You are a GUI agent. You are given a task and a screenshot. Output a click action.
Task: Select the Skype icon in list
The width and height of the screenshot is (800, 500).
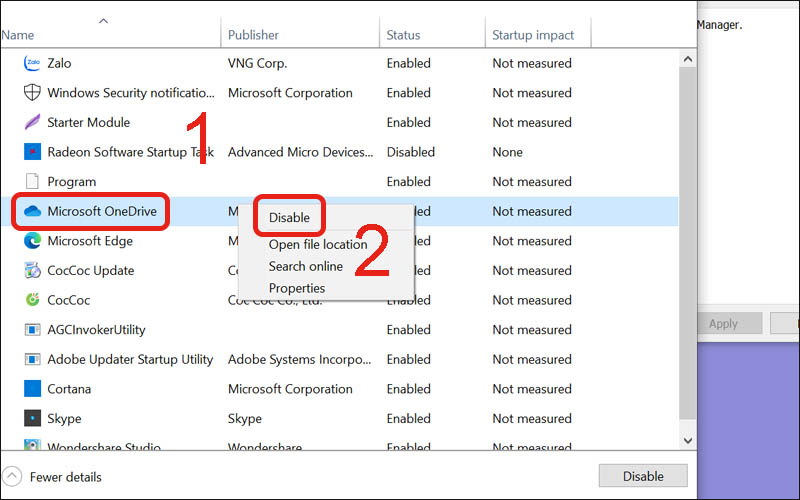click(32, 419)
